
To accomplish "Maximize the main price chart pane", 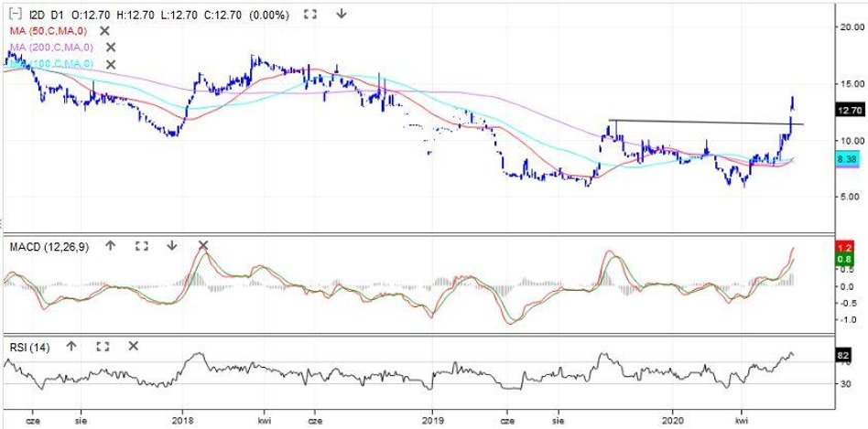I will click(310, 15).
